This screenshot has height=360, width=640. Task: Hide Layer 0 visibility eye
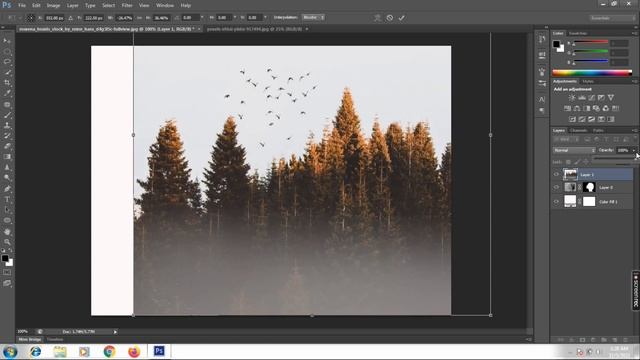point(556,187)
